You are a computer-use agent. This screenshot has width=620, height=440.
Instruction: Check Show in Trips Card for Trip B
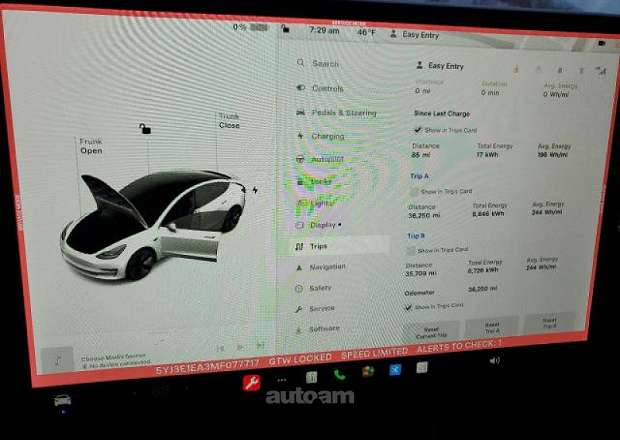pyautogui.click(x=412, y=249)
